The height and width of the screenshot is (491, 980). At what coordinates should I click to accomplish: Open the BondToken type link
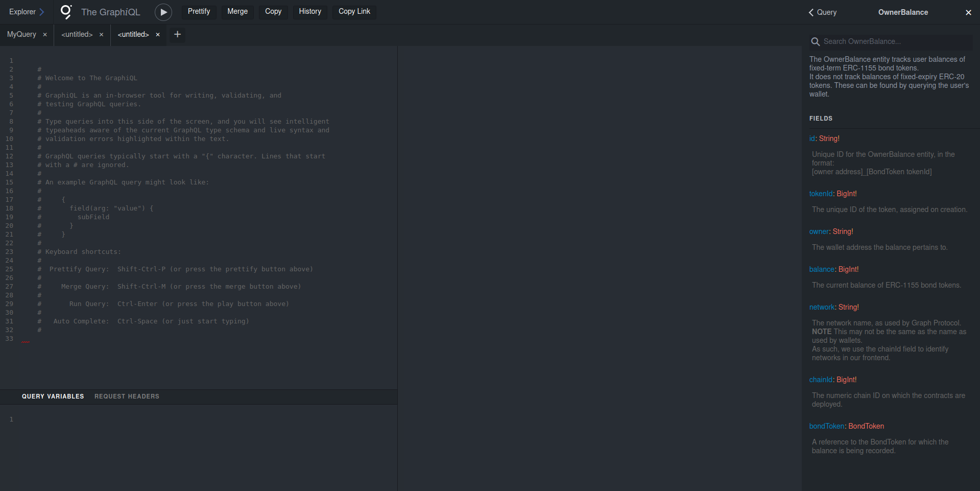866,426
